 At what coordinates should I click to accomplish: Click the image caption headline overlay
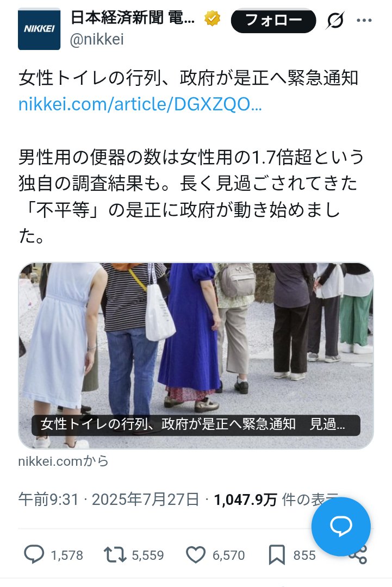tap(196, 424)
